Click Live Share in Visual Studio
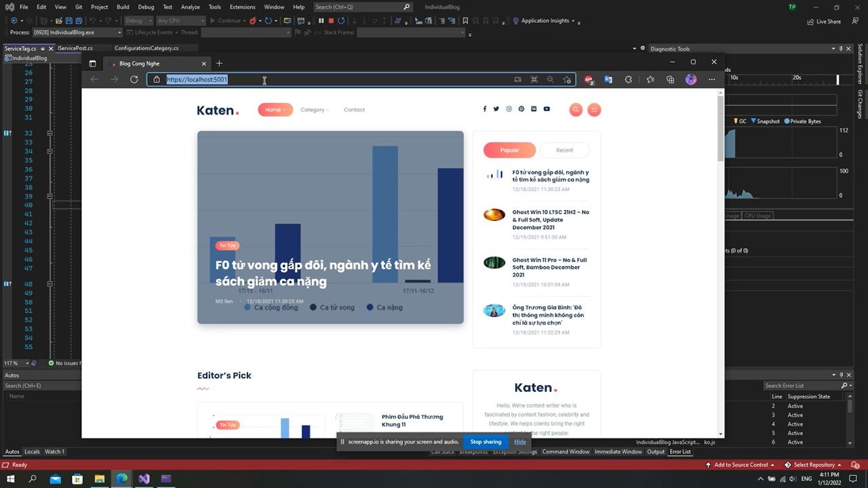868x488 pixels. (x=824, y=21)
